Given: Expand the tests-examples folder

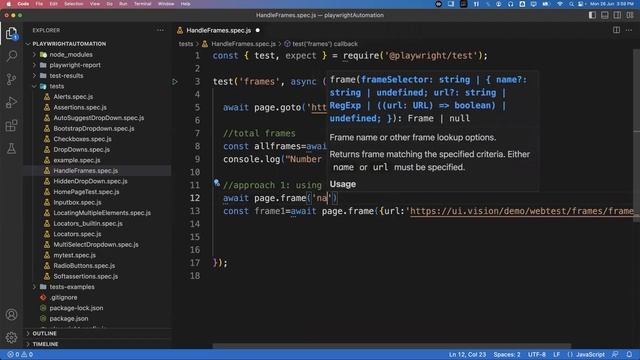Looking at the screenshot, I should 72,287.
